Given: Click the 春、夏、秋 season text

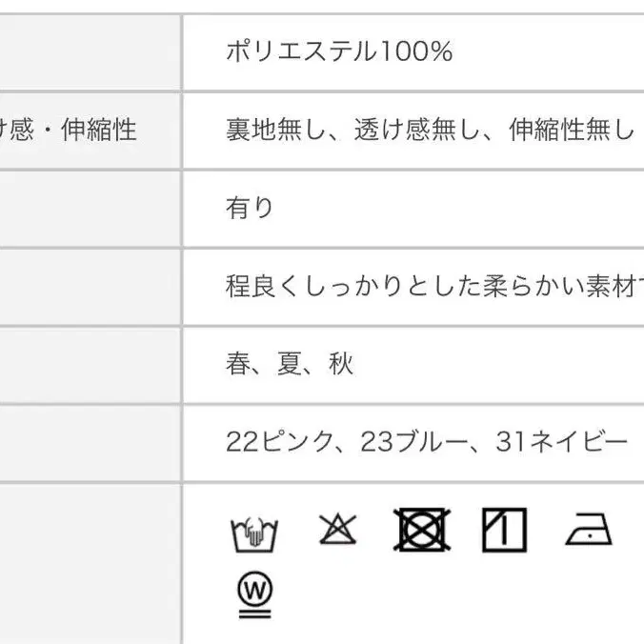Looking at the screenshot, I should coord(290,364).
